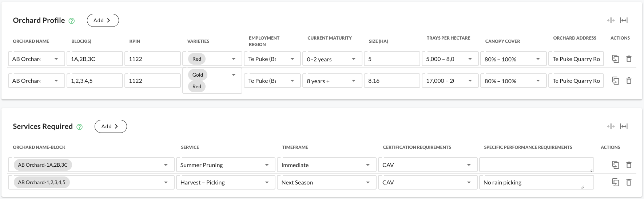Duplicate the first orchard profile row
The image size is (644, 199).
(616, 59)
